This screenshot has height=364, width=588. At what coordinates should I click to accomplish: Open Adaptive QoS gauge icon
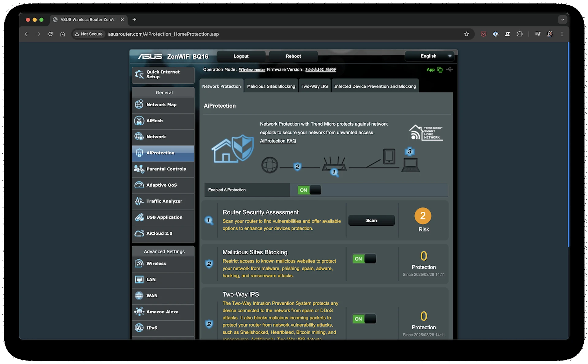139,185
